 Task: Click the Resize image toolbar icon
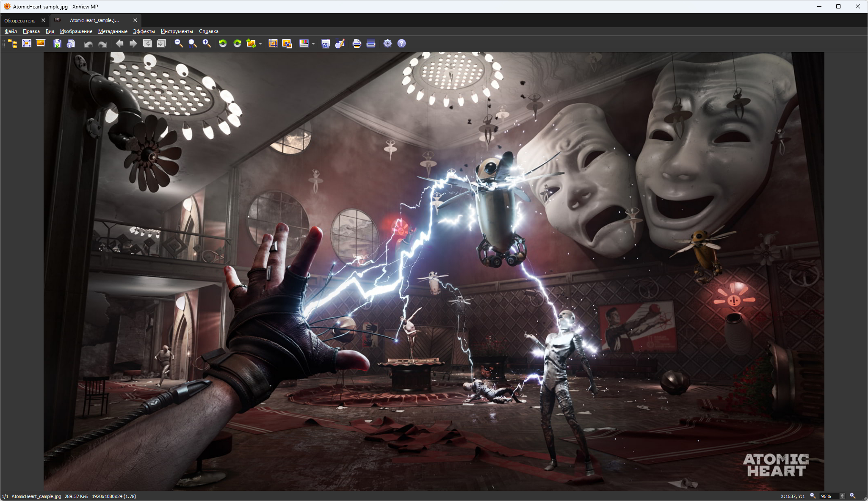[x=287, y=44]
